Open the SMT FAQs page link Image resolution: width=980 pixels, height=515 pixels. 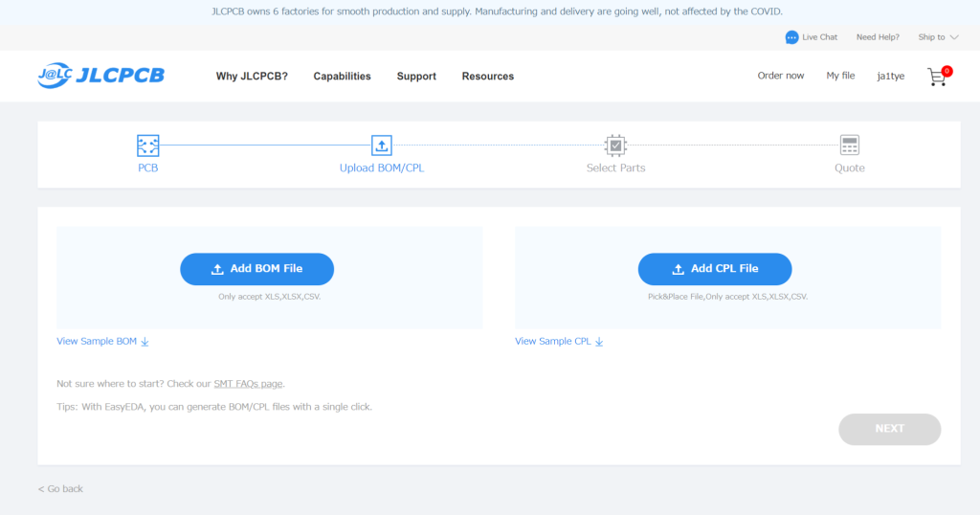[x=248, y=384]
